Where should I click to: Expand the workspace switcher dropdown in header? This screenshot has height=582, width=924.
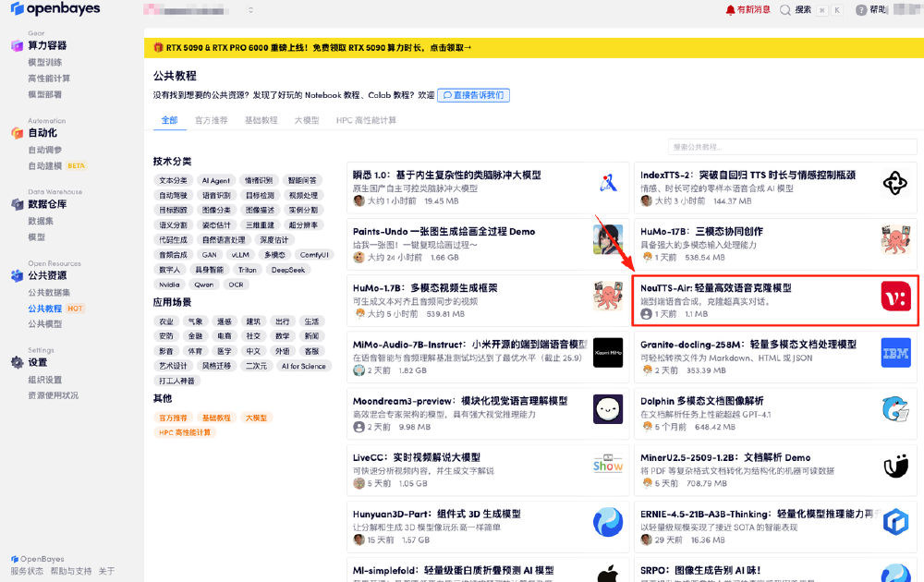[250, 10]
